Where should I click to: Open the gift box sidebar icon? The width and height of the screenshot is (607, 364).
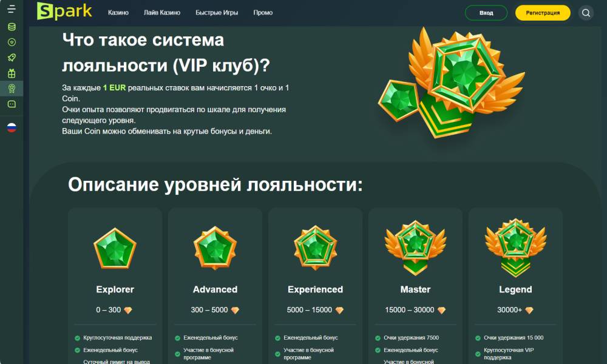click(12, 73)
